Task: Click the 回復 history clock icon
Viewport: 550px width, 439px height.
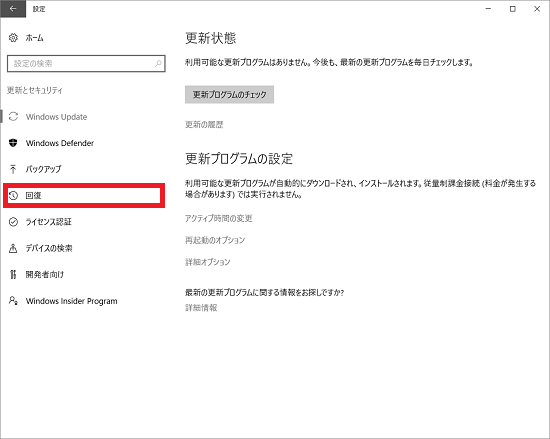Action: coord(13,195)
